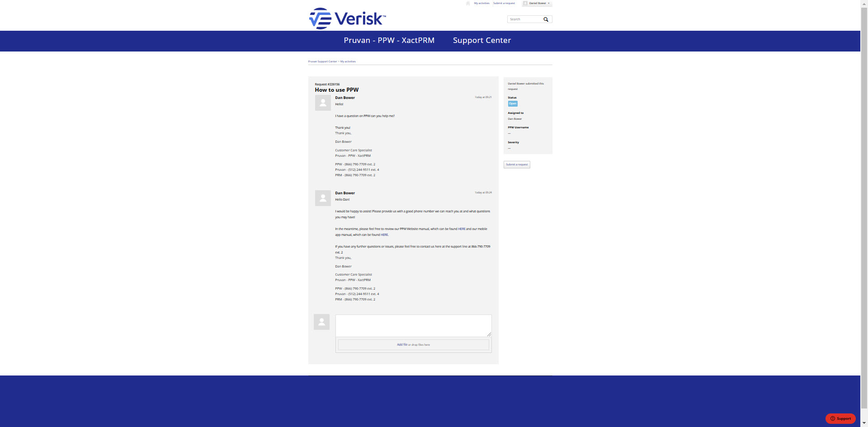This screenshot has width=868, height=427.
Task: Click the home icon in top navigation
Action: click(468, 3)
